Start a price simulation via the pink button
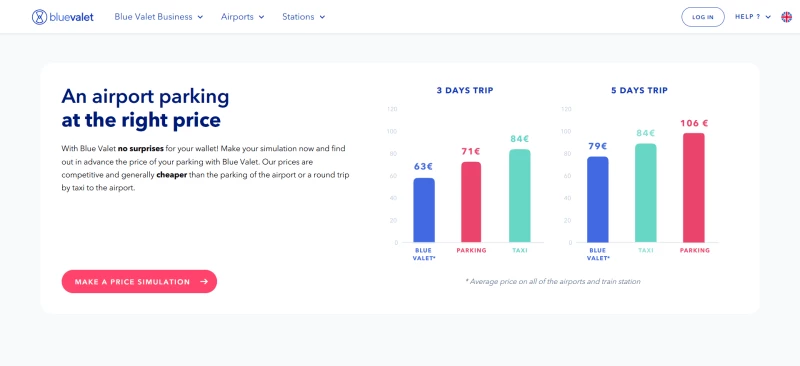Screen dimensions: 800x366 (139, 281)
